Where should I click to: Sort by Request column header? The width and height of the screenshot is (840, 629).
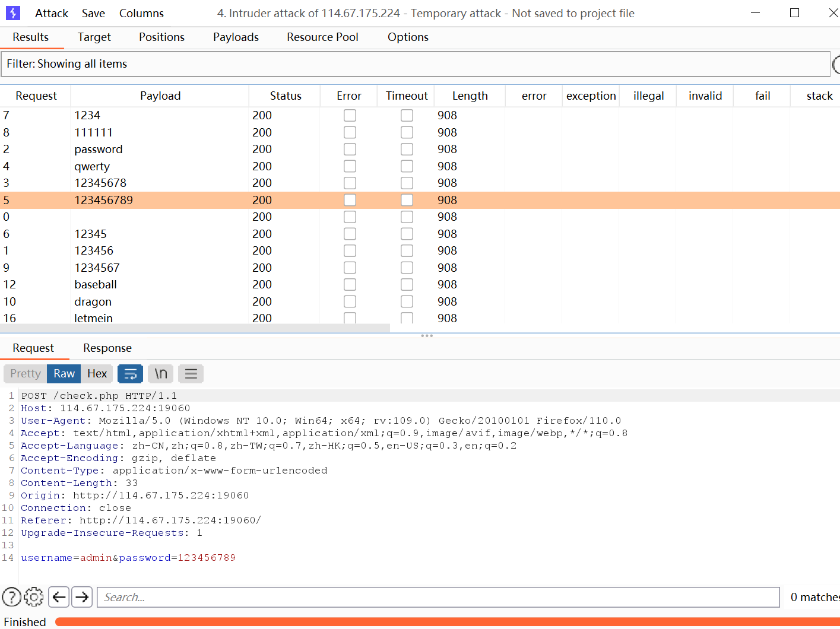pyautogui.click(x=36, y=96)
